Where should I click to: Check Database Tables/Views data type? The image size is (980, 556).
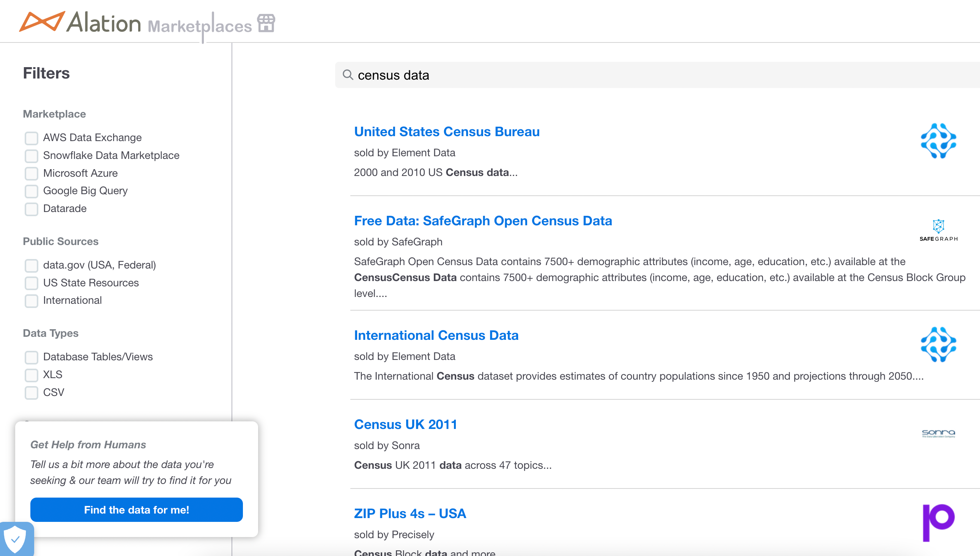32,357
